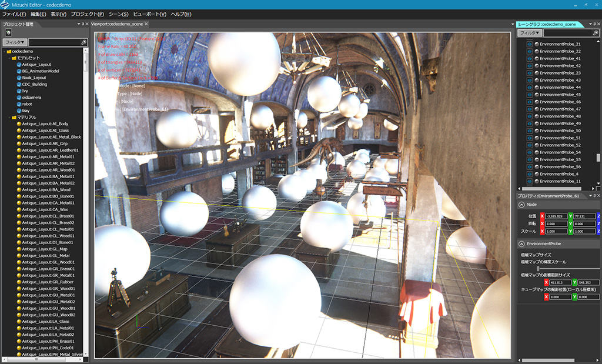Image resolution: width=602 pixels, height=364 pixels.
Task: Click the pin icon of the properties panel
Action: [x=593, y=195]
